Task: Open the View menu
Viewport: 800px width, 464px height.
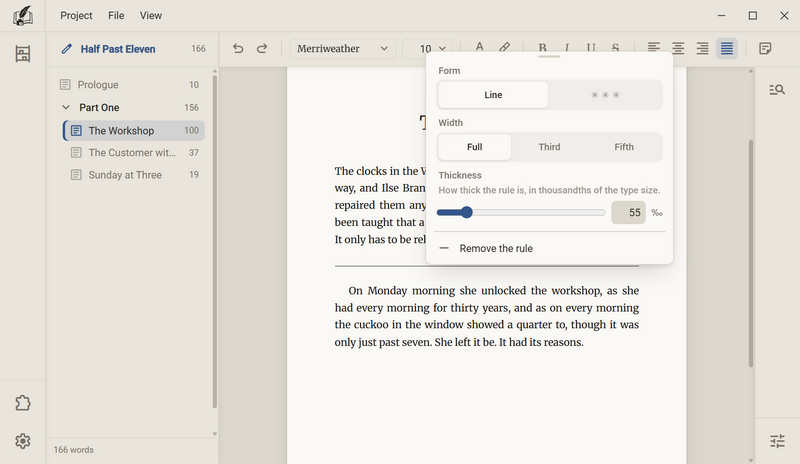Action: point(151,15)
